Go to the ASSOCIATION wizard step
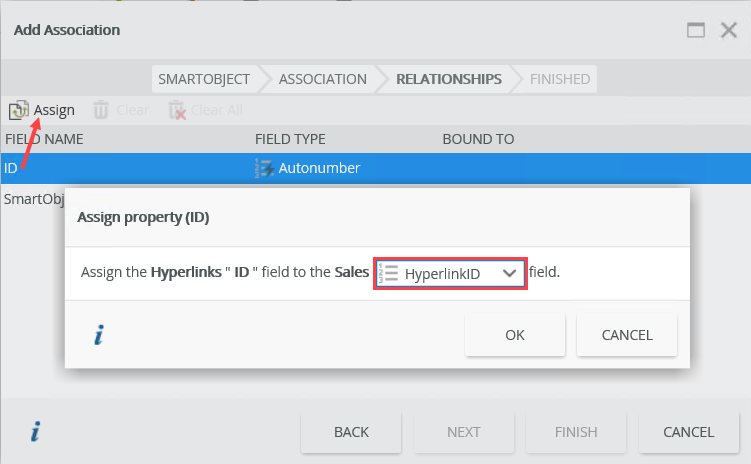 (322, 79)
